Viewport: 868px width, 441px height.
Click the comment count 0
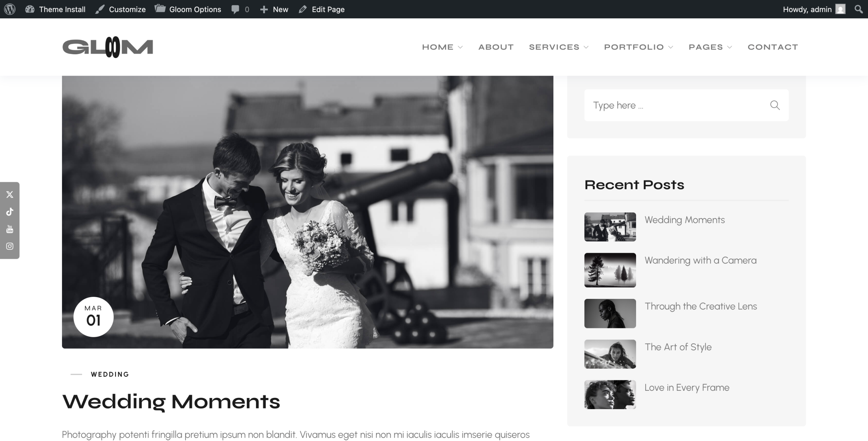247,9
